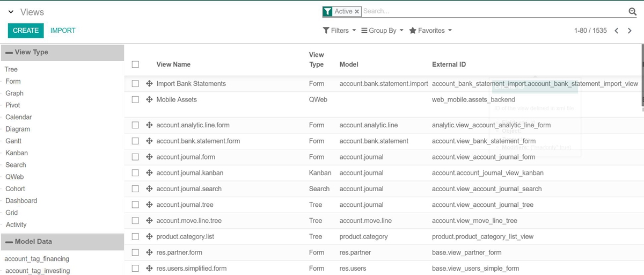This screenshot has height=275, width=644.
Task: Click the IMPORT button
Action: [x=63, y=31]
